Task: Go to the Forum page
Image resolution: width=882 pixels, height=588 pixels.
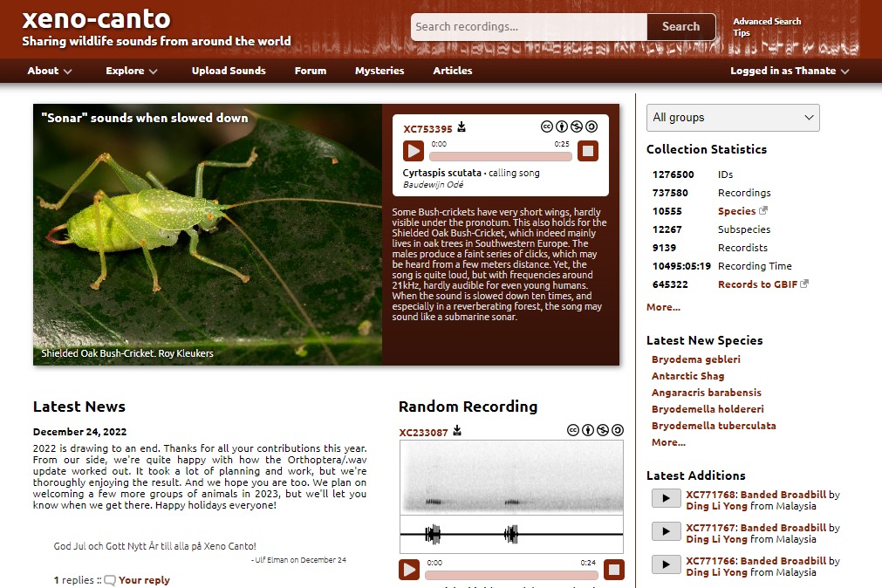Action: pyautogui.click(x=311, y=71)
